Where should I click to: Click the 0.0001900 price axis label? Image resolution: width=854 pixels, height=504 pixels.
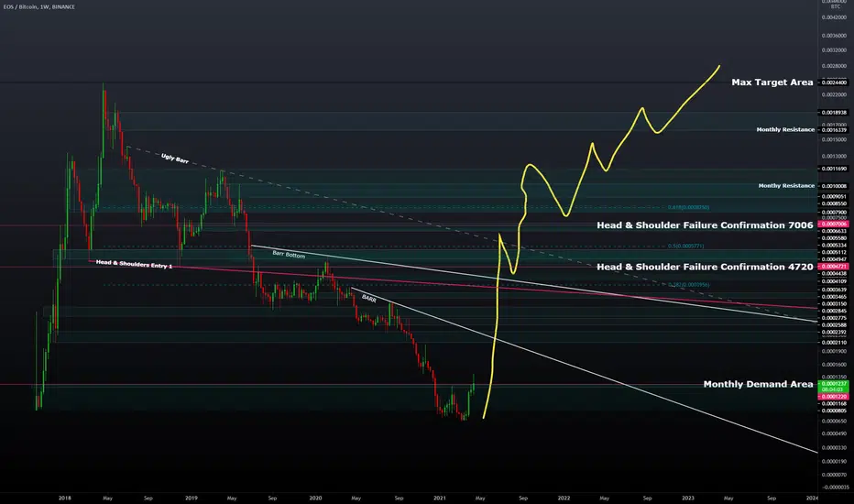(x=834, y=352)
